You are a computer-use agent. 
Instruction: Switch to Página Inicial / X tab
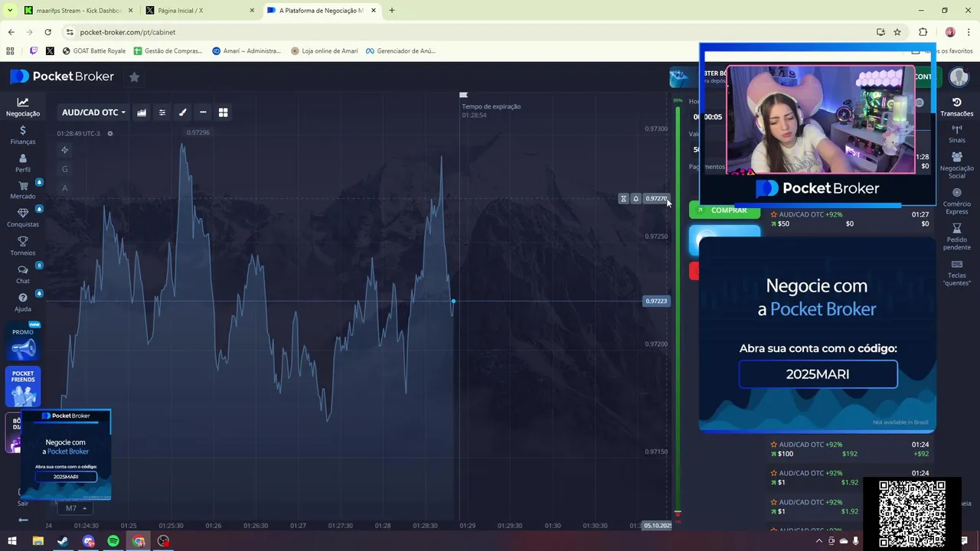[x=199, y=11]
